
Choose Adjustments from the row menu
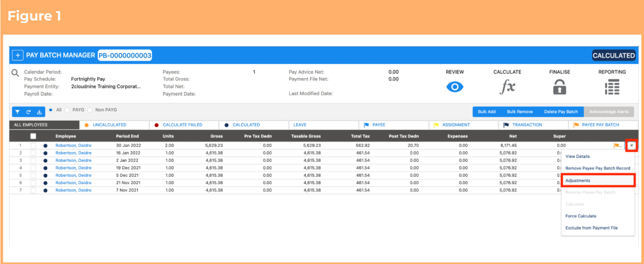tap(599, 180)
